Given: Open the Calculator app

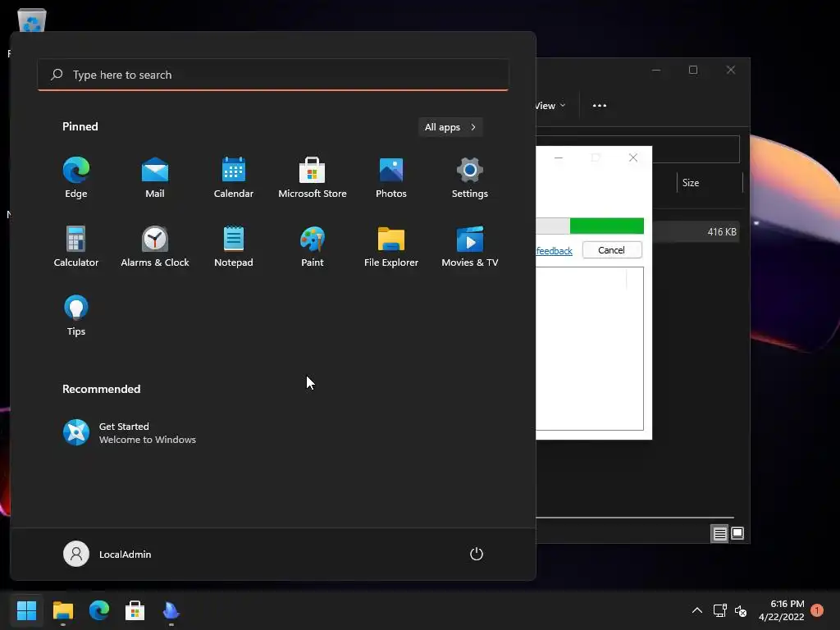Looking at the screenshot, I should pyautogui.click(x=76, y=246).
